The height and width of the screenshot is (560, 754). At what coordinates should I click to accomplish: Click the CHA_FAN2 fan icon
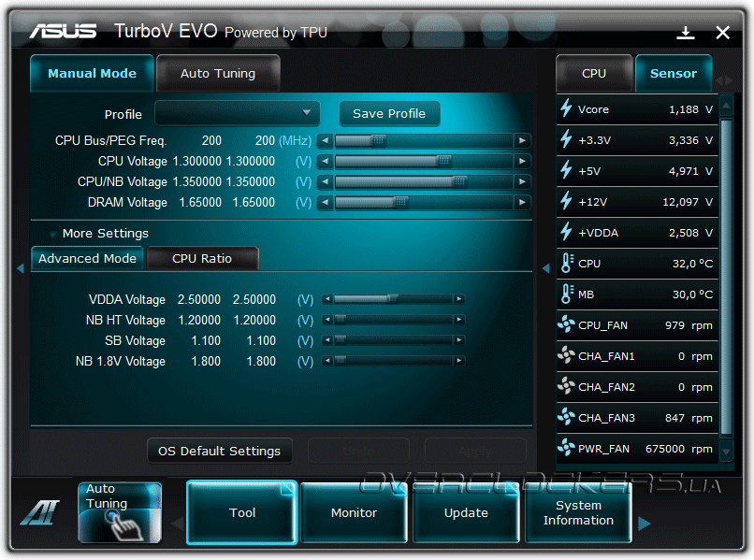(x=567, y=386)
